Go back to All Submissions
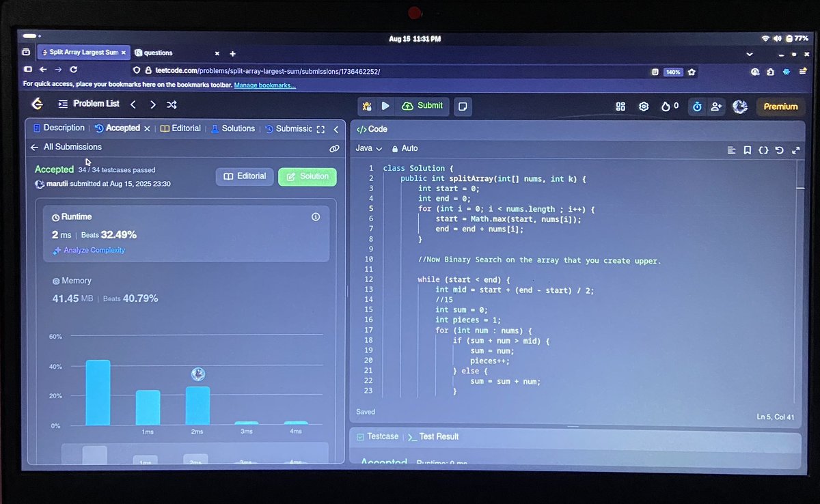This screenshot has width=820, height=504. tap(66, 147)
